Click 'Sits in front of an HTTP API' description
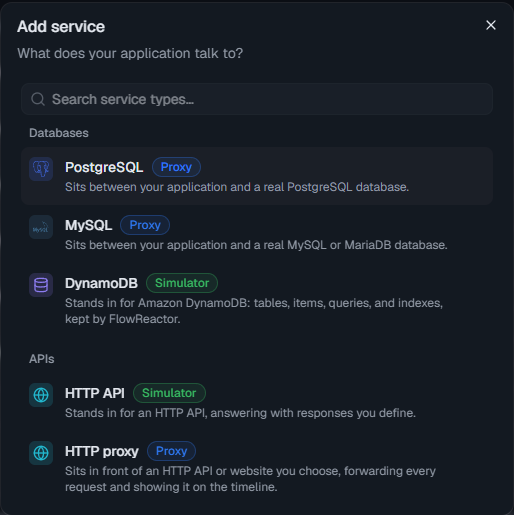This screenshot has height=515, width=514. point(250,479)
